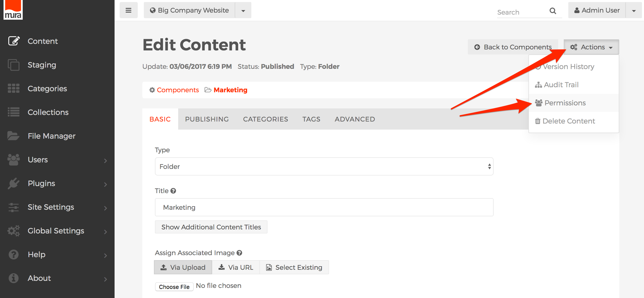The image size is (644, 298).
Task: Open the site selector dropdown arrow
Action: point(243,11)
